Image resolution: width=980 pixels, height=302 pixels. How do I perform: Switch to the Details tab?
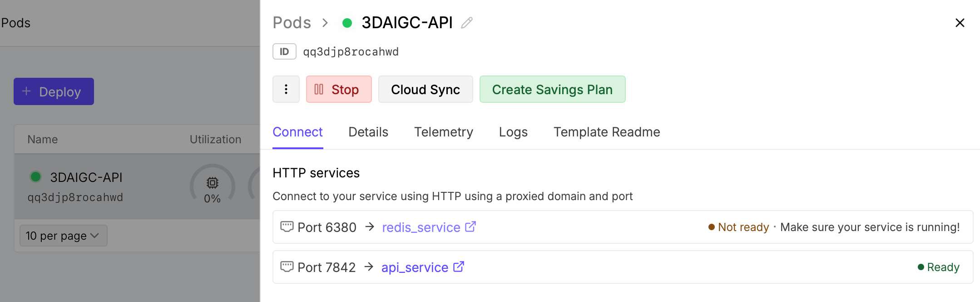(368, 132)
